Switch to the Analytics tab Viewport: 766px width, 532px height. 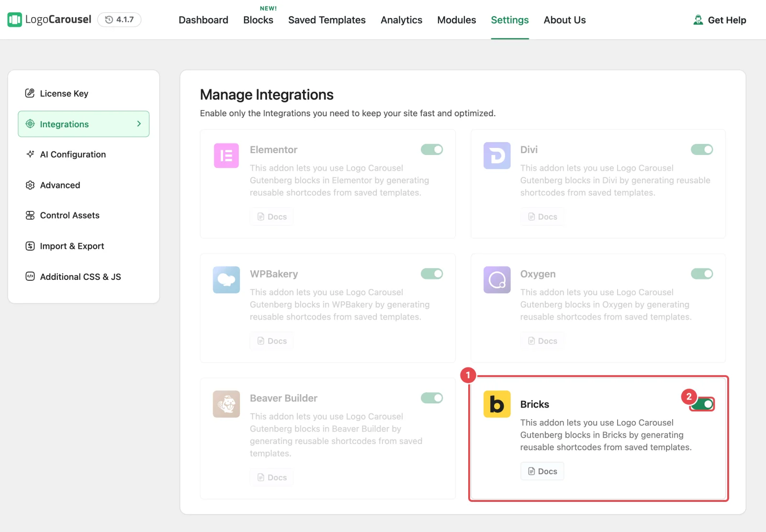(x=401, y=20)
